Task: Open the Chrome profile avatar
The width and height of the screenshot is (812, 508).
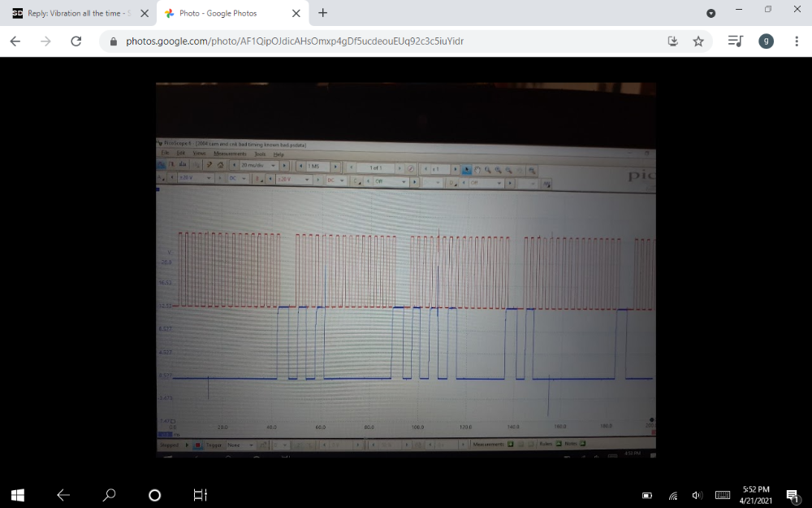Action: (x=766, y=41)
